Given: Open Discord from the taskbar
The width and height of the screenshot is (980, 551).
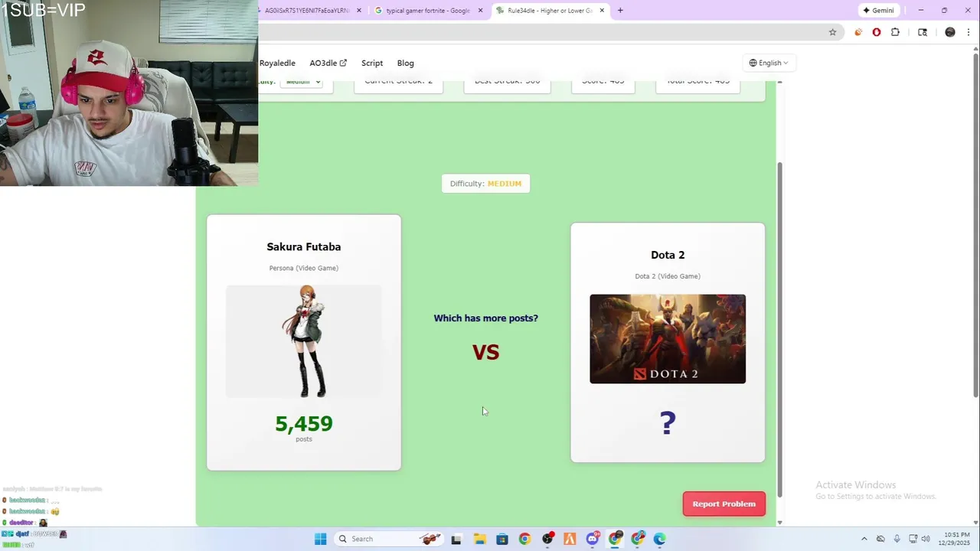Looking at the screenshot, I should 593,539.
